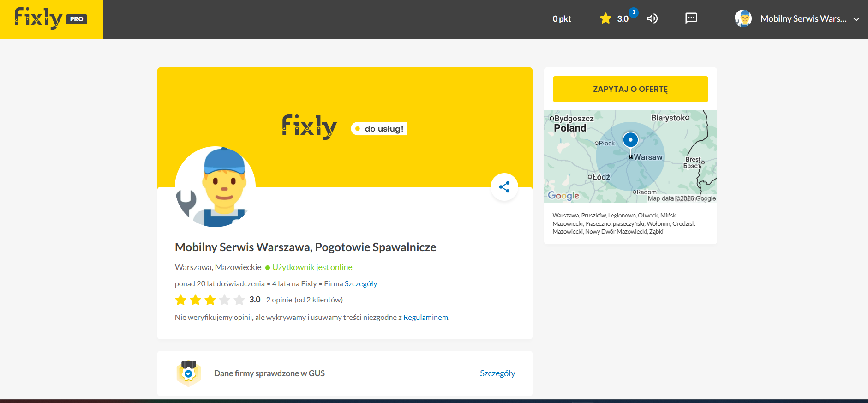Open the Mobilny Serwis Wars... account name

tap(803, 19)
